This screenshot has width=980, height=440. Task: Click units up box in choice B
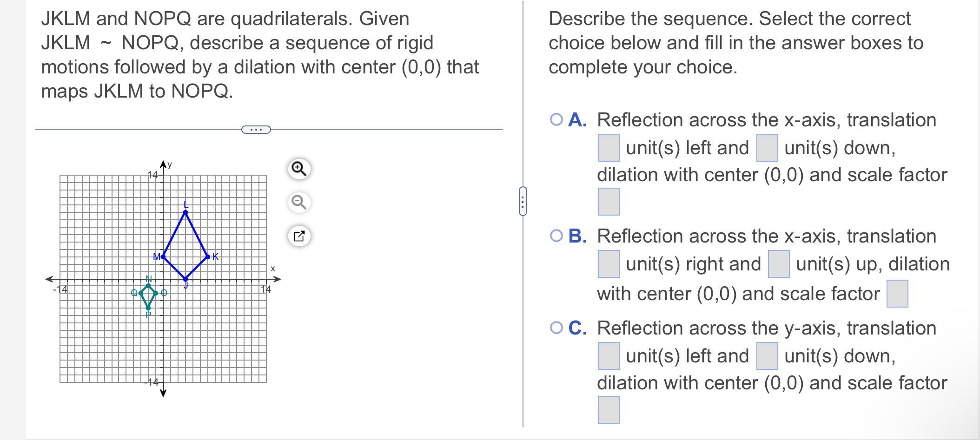coord(779,264)
